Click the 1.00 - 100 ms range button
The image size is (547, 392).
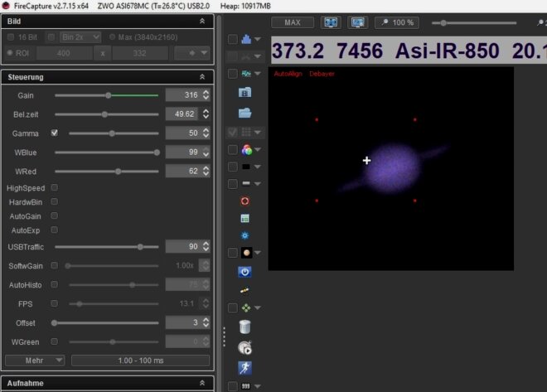tap(140, 360)
